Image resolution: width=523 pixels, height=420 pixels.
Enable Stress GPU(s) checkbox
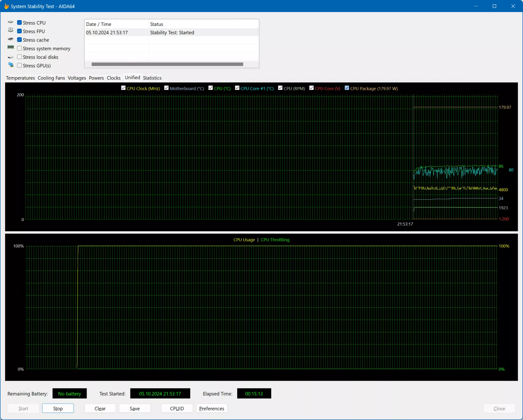[19, 65]
